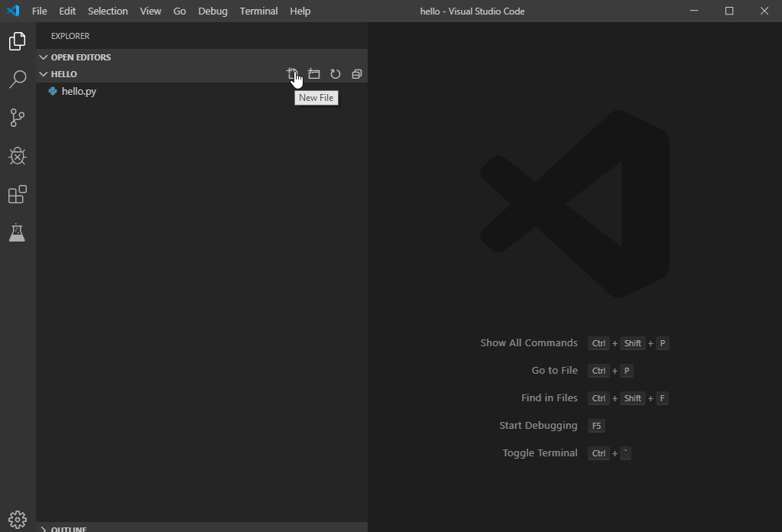Refresh the Explorer file list

(x=336, y=74)
